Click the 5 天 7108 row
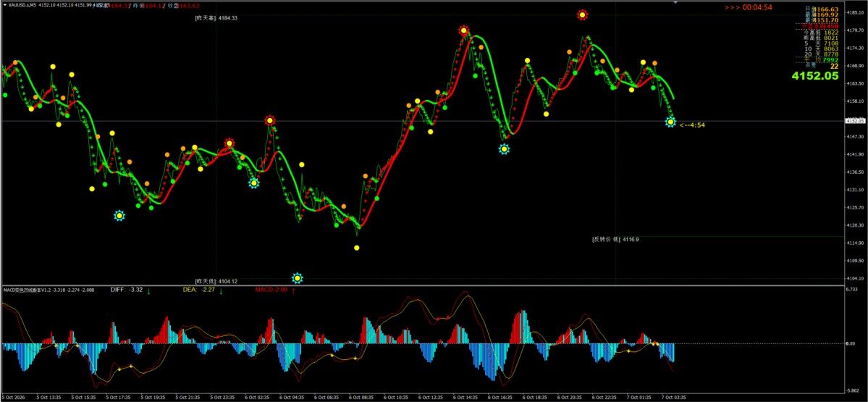The width and height of the screenshot is (868, 402). (x=821, y=43)
